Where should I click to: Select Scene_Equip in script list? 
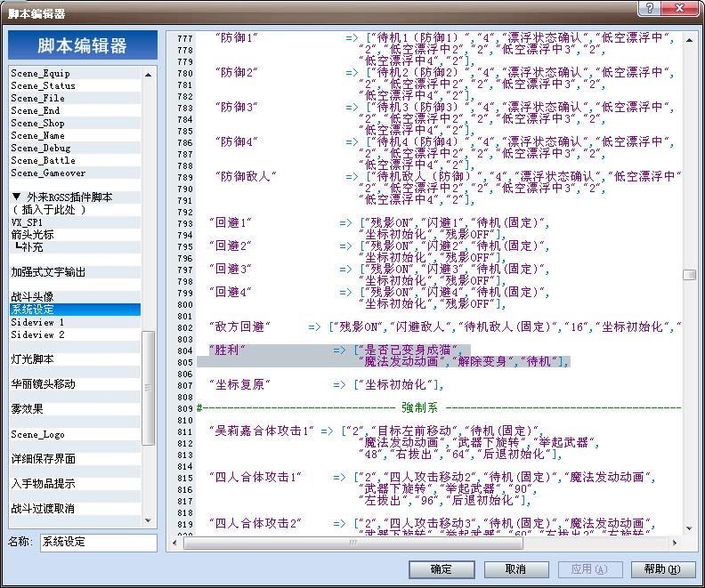pyautogui.click(x=75, y=73)
